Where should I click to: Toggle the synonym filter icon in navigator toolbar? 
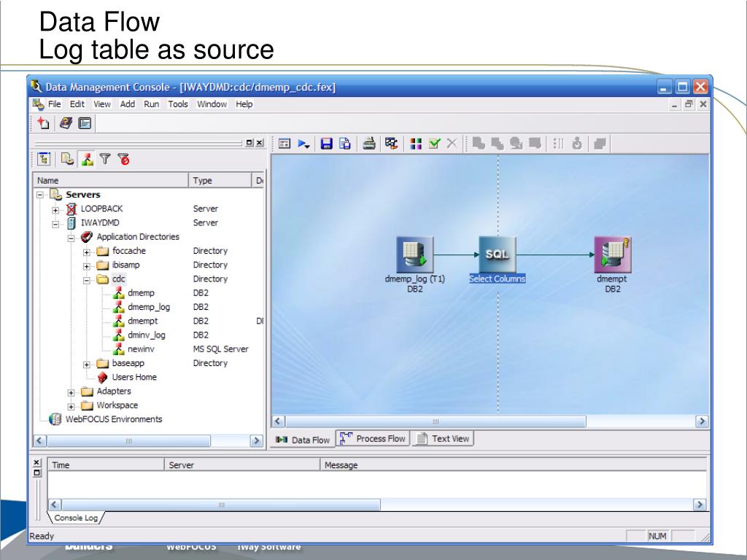click(87, 159)
